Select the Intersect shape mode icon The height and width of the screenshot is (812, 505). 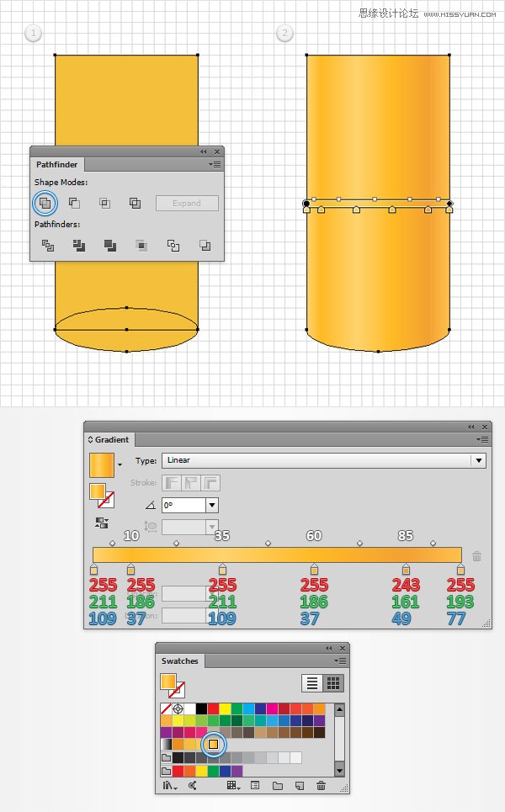point(104,203)
